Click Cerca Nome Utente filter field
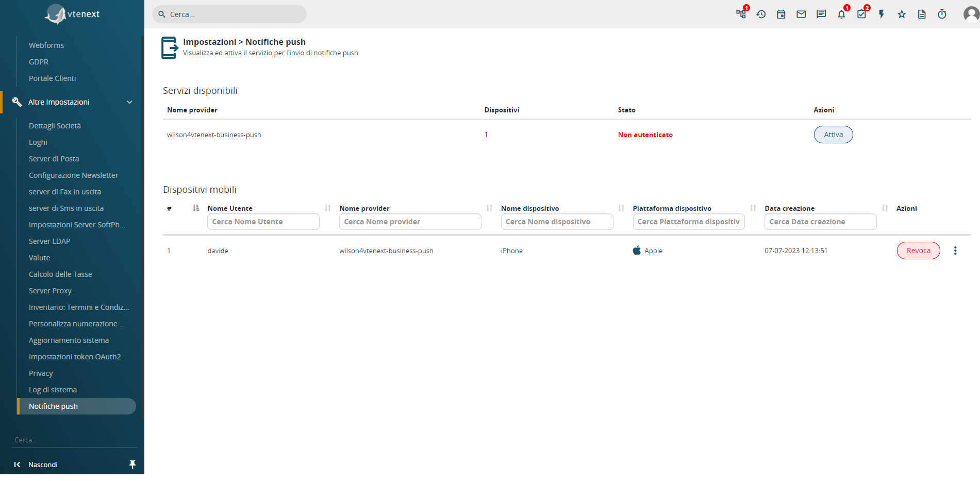Image resolution: width=980 pixels, height=481 pixels. point(263,222)
